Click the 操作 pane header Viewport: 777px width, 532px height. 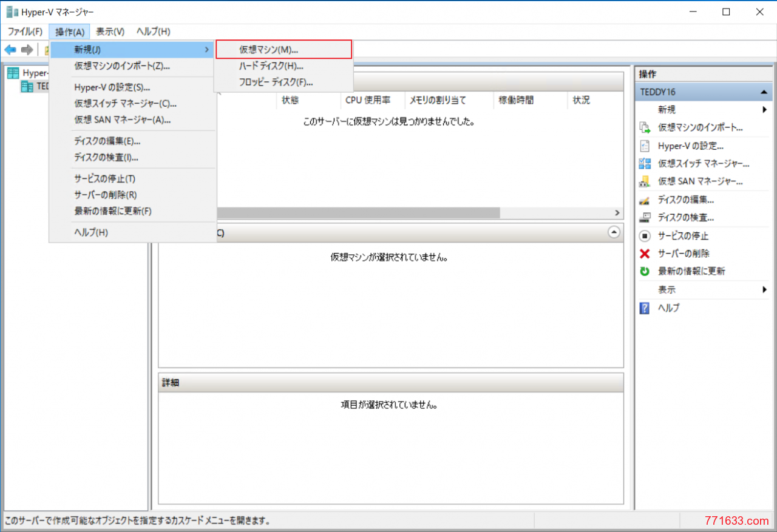click(704, 74)
